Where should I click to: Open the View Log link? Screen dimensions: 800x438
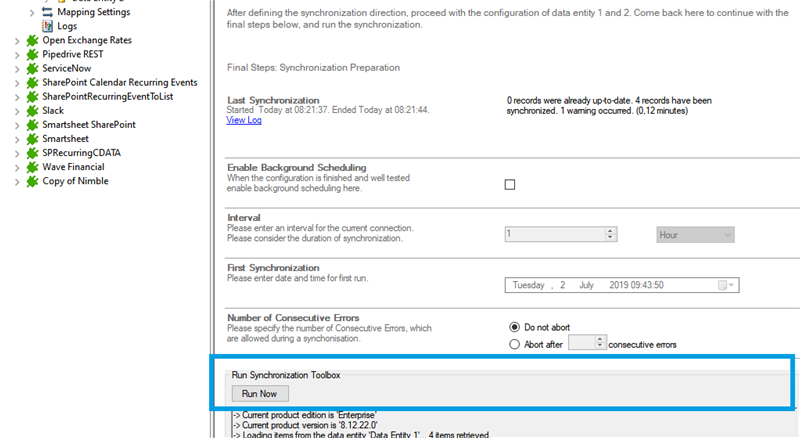pyautogui.click(x=244, y=120)
